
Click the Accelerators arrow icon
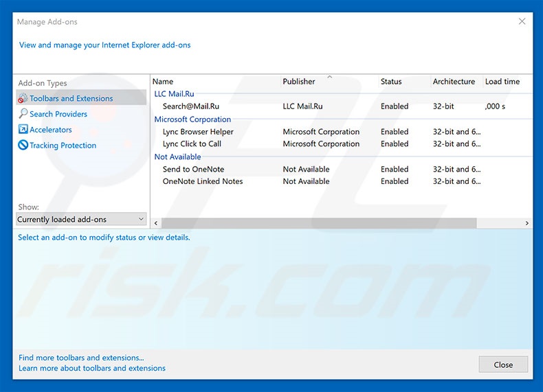click(23, 129)
